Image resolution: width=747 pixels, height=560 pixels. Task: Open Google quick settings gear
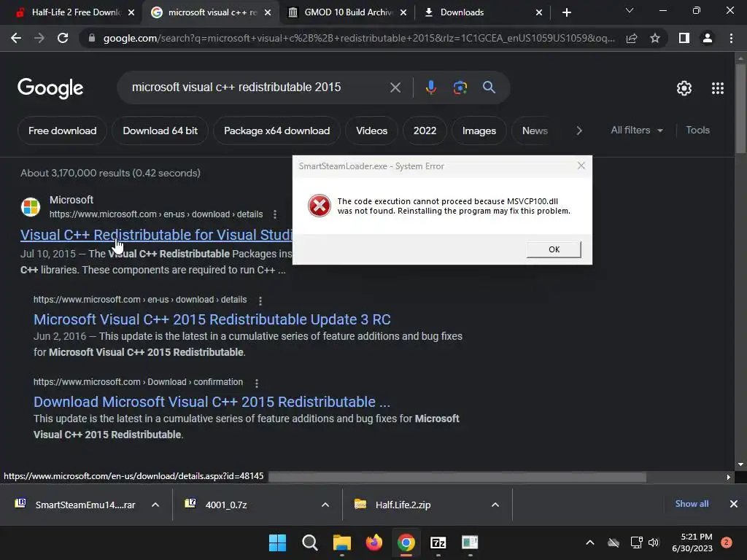pos(684,88)
